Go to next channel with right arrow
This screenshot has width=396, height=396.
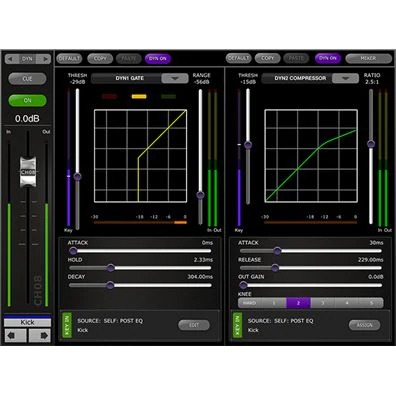40,335
